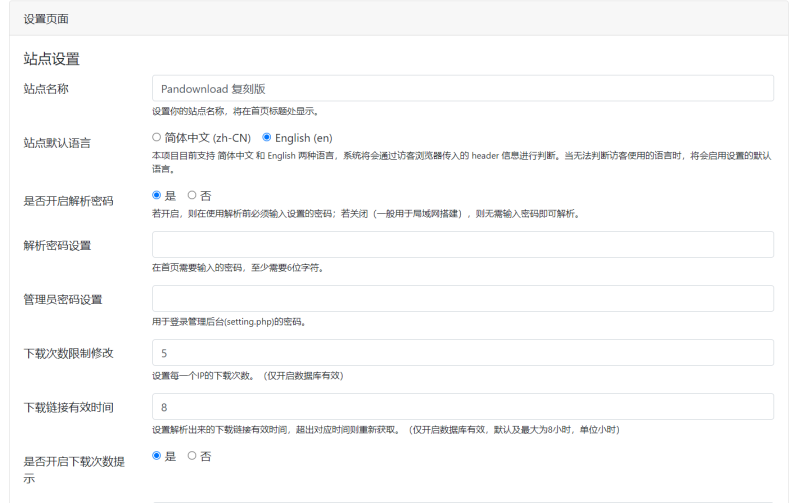Enable 解析密码 by choosing 是
800x503 pixels.
156,195
